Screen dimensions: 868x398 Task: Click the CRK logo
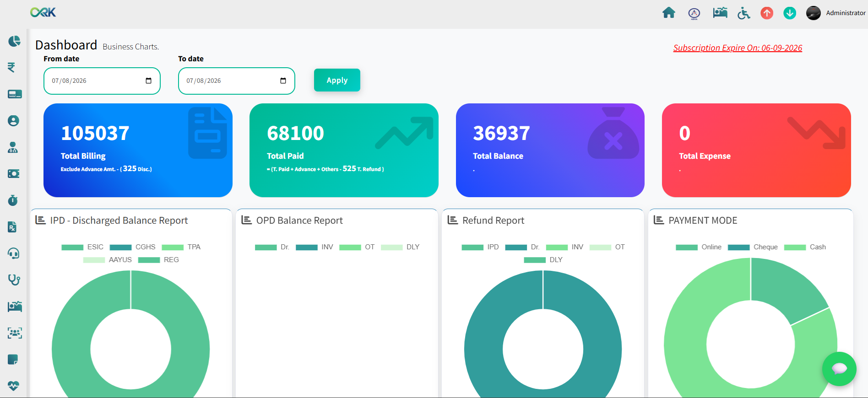click(x=43, y=12)
